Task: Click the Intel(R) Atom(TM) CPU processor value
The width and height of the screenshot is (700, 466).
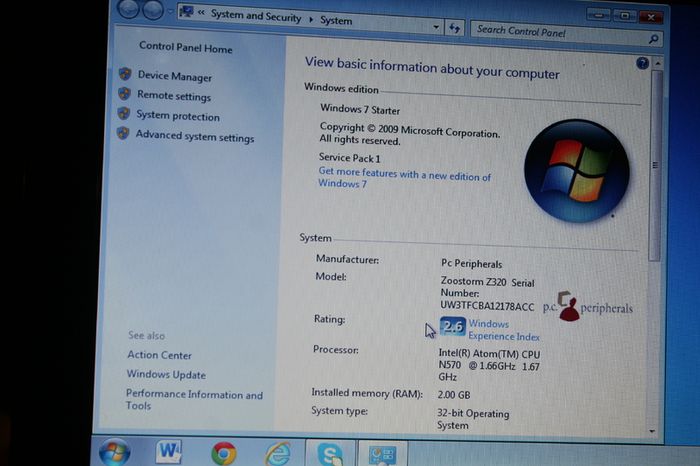Action: tap(489, 365)
